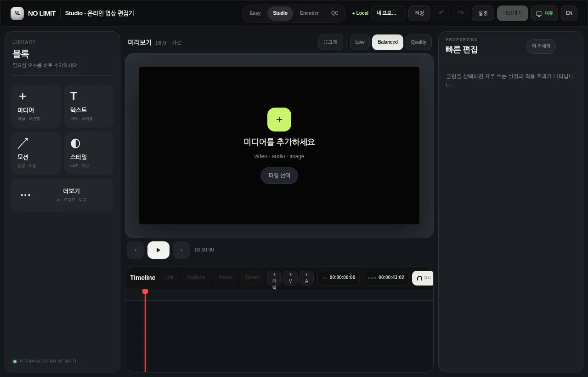Screen dimensions: 588x377
Task: Click the Duplicate timeline button
Action: coord(196,278)
